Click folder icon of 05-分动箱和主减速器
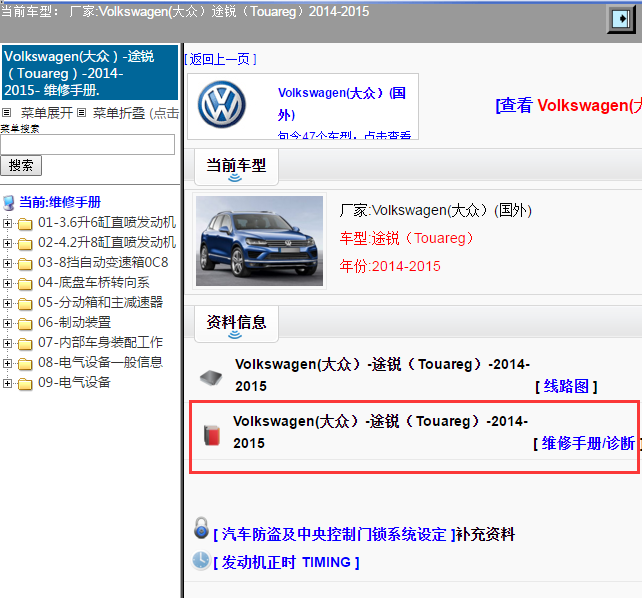The width and height of the screenshot is (642, 598). (25, 304)
